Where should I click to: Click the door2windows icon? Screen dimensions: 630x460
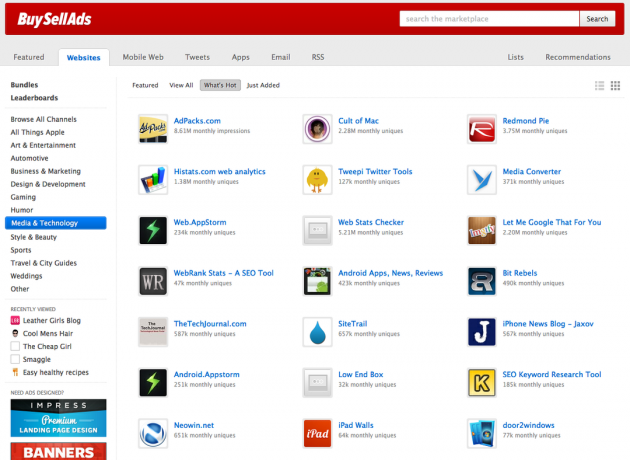(x=481, y=433)
